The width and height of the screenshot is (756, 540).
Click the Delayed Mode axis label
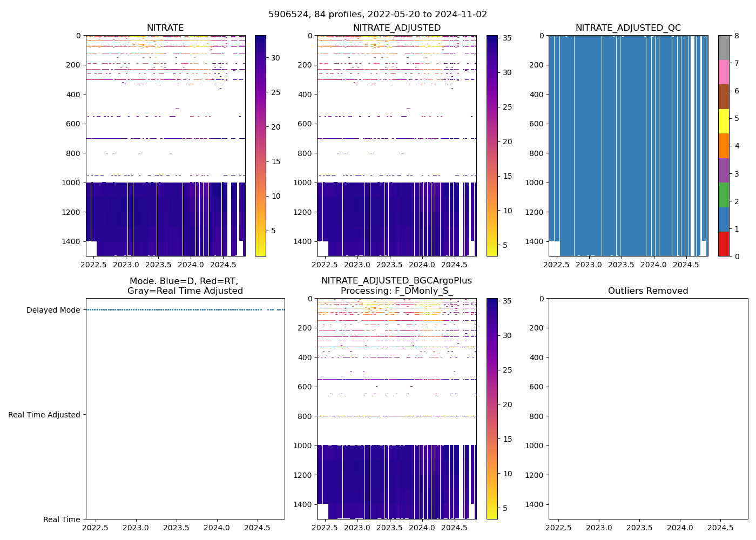(x=53, y=310)
